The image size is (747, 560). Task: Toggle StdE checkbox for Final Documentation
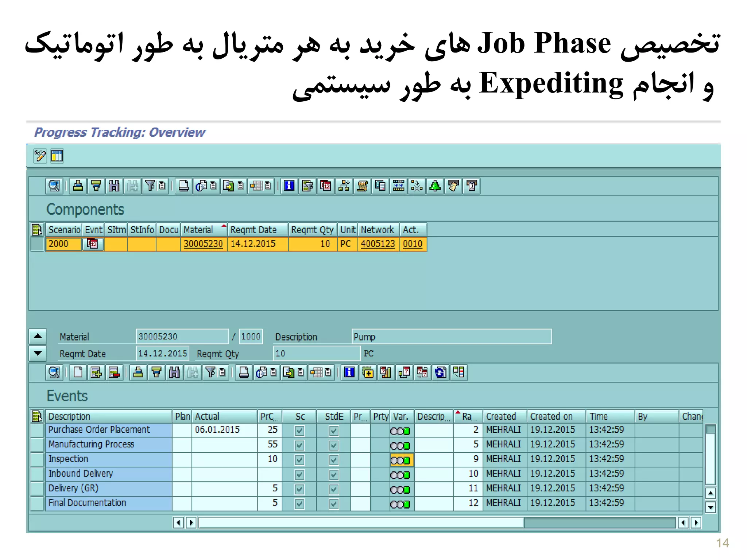tap(333, 504)
